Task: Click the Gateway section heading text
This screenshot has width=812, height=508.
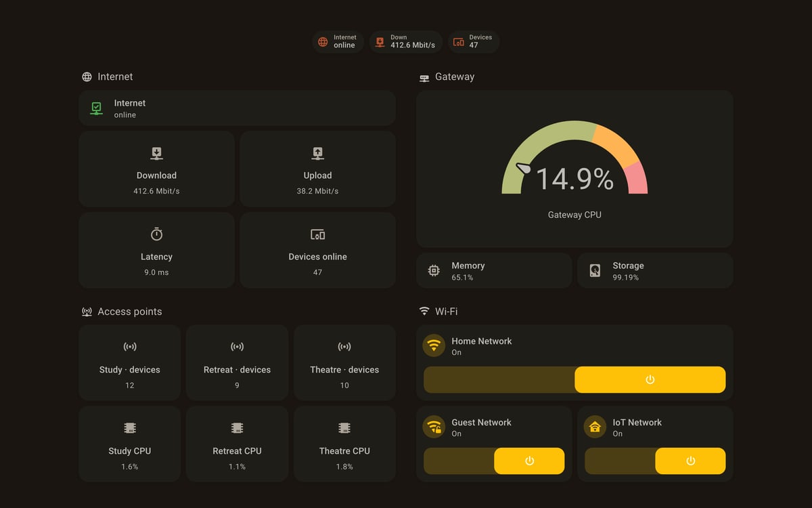Action: 455,77
